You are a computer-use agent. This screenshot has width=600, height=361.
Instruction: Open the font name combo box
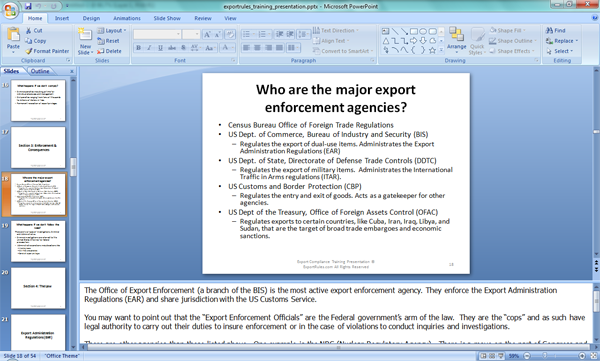point(157,34)
